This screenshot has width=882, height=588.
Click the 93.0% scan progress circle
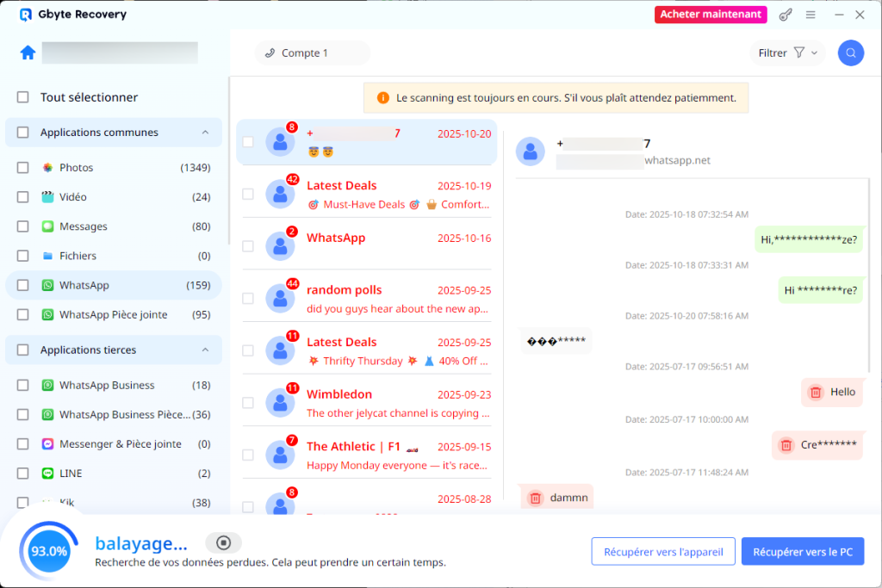pos(49,551)
